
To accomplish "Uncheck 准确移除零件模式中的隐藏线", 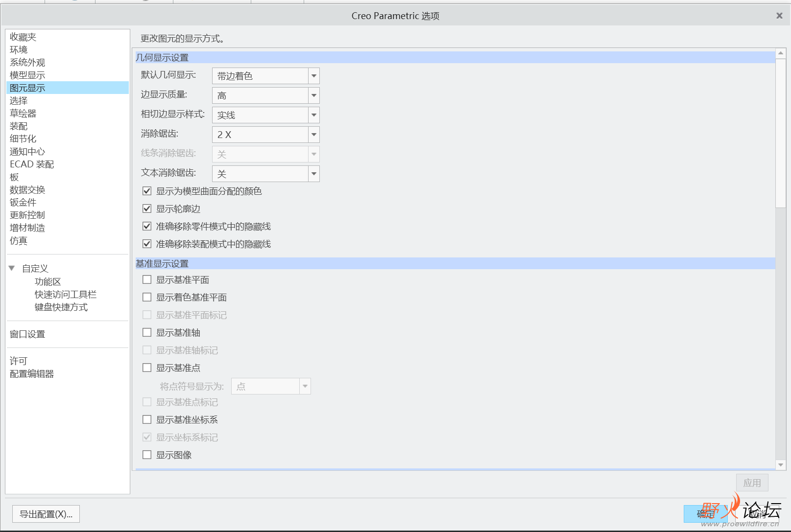I will pyautogui.click(x=147, y=226).
